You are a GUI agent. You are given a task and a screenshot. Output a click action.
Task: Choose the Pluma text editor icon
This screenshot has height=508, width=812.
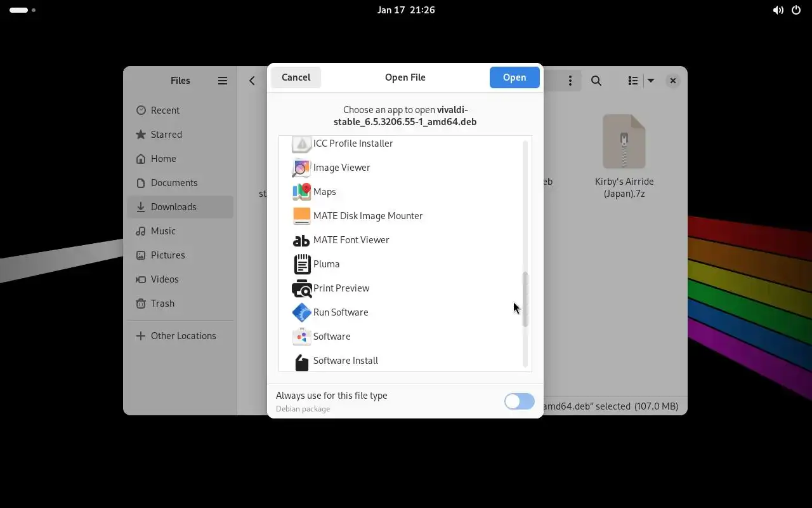point(302,264)
